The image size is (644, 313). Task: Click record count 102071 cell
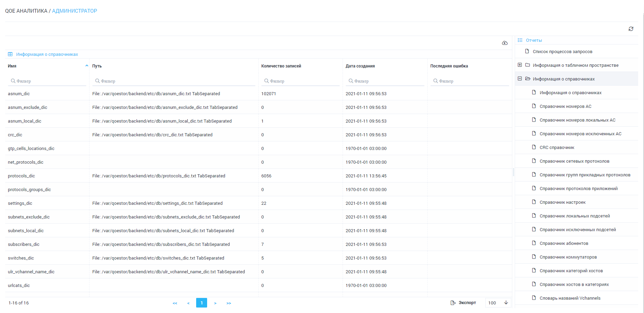coord(269,93)
